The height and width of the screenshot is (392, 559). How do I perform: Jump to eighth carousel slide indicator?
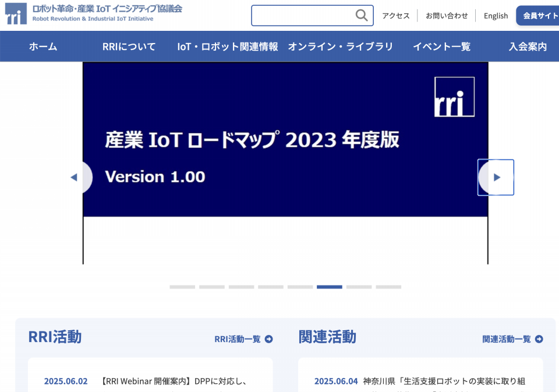pyautogui.click(x=388, y=287)
